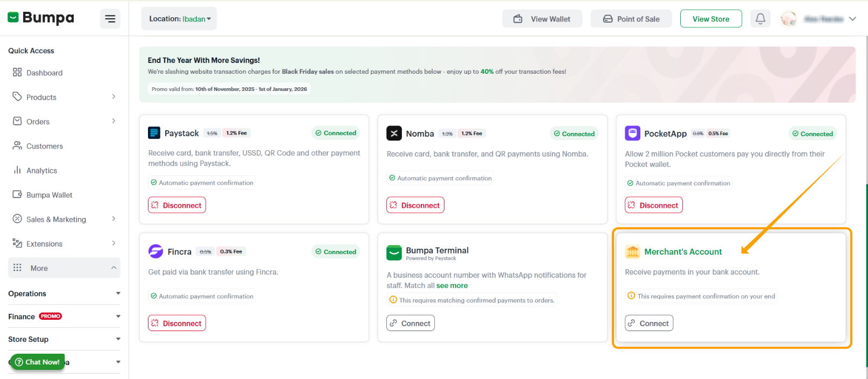Click the Products tag icon

tap(17, 96)
